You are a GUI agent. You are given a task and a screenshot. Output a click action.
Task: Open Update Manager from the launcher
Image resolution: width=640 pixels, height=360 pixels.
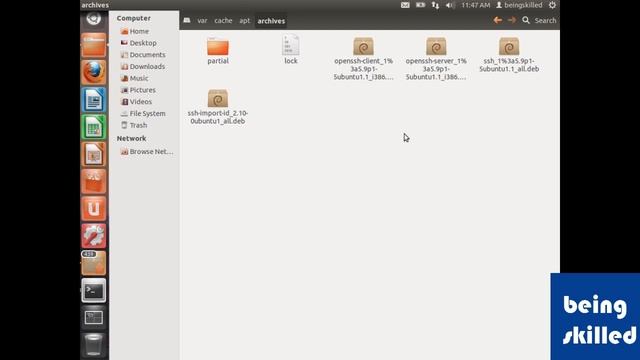point(93,263)
